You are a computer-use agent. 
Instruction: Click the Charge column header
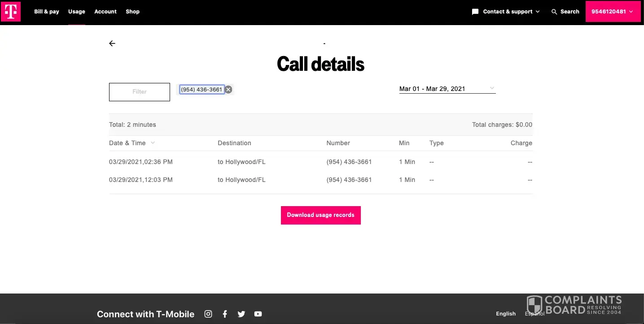(x=521, y=143)
